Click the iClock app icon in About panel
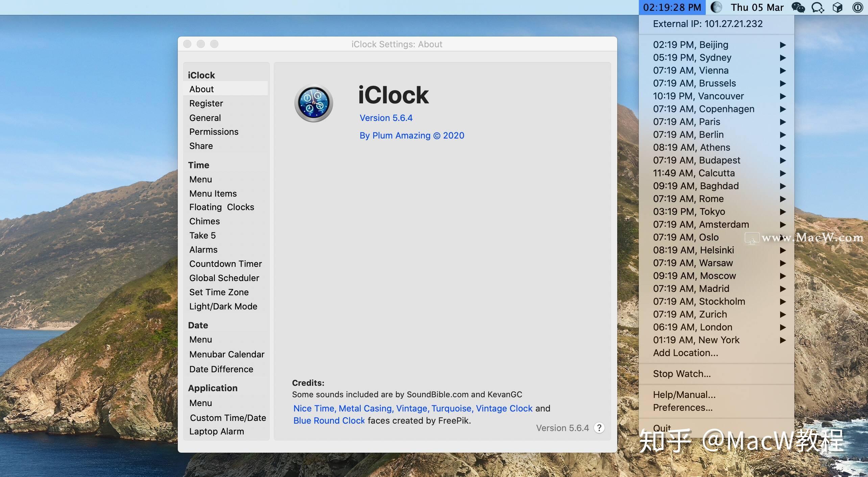Viewport: 868px width, 477px height. pos(314,103)
